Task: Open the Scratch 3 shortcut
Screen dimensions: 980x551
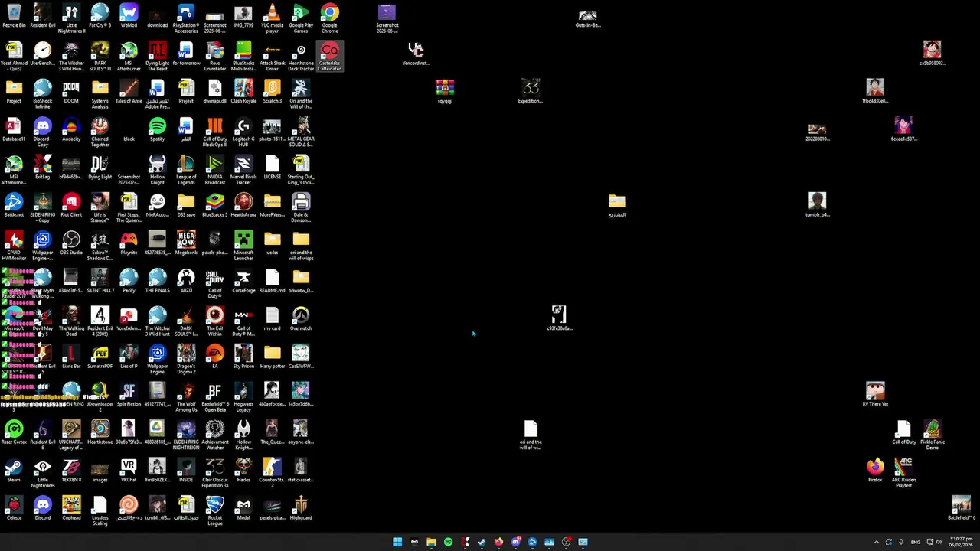Action: pyautogui.click(x=272, y=90)
